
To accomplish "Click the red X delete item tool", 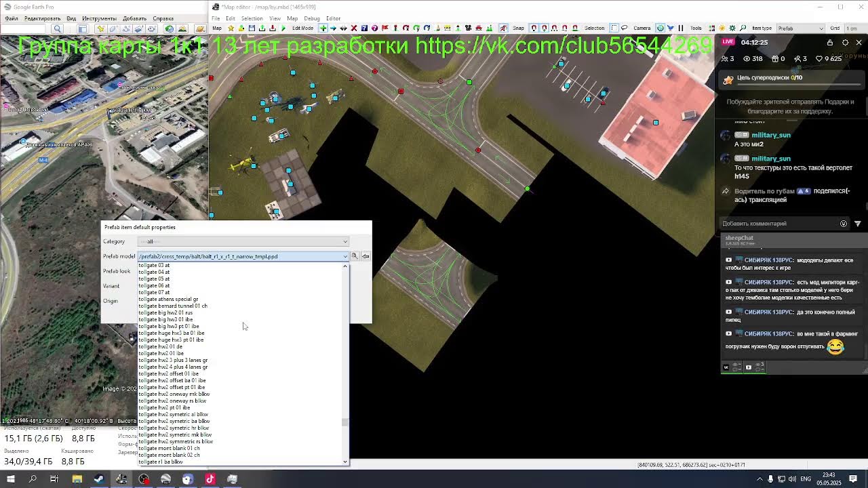I will pos(354,28).
